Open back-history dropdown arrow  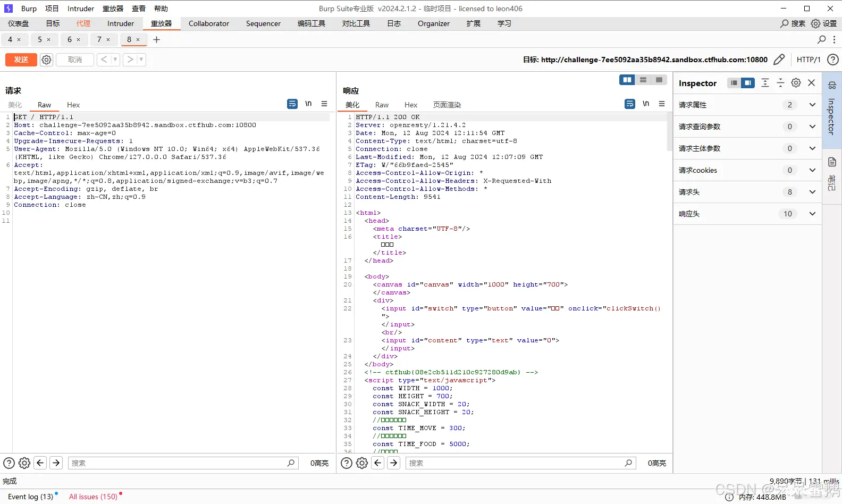tap(115, 60)
